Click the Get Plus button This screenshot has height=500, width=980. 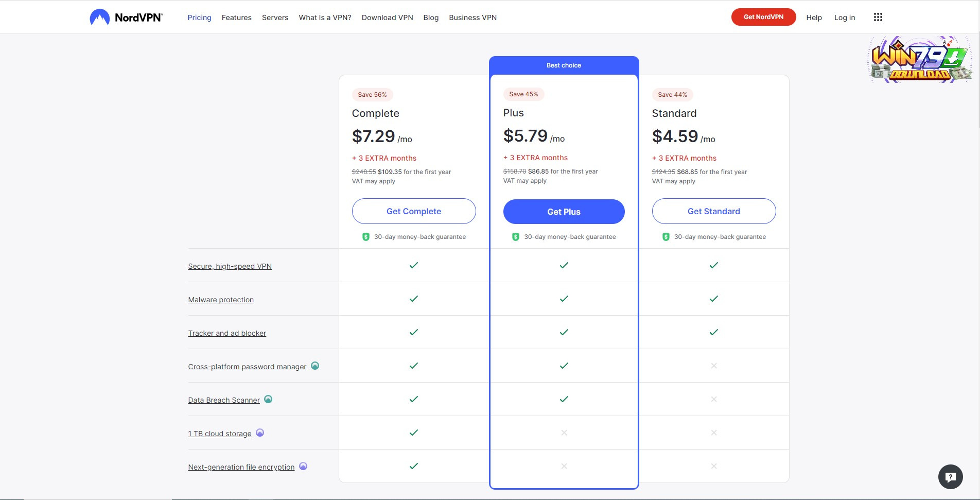(564, 212)
